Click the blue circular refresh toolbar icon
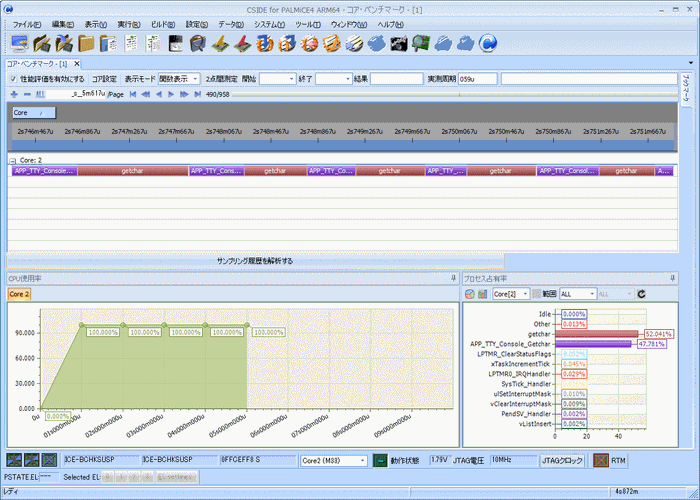Viewport: 700px width, 500px height. pos(488,43)
